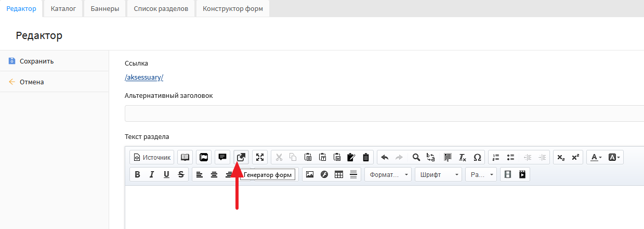Screen dimensions: 644x229
Task: Insert an image into the text
Action: tap(310, 174)
